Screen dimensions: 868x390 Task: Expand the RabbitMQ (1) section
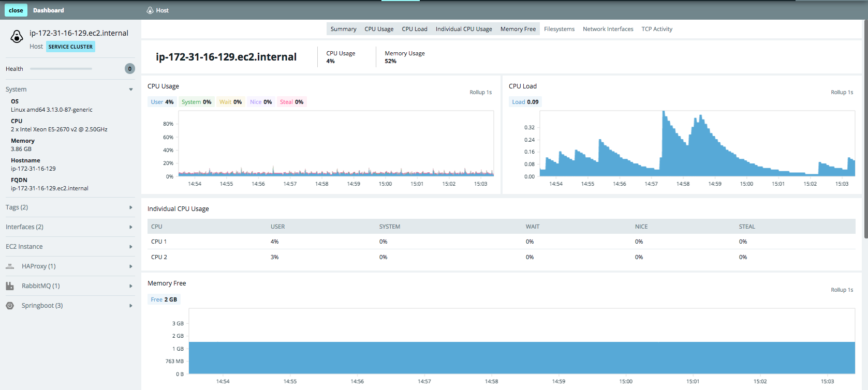[131, 286]
